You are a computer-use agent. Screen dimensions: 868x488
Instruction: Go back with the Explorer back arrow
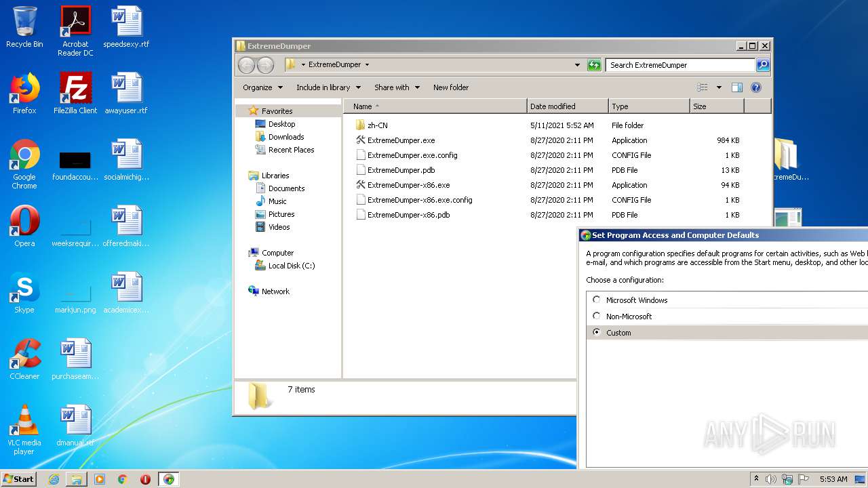click(246, 65)
